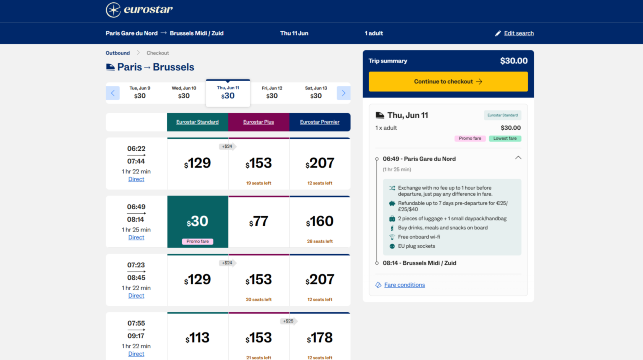Click the exchange arrows icon in fare details
Image resolution: width=643 pixels, height=360 pixels.
click(392, 188)
